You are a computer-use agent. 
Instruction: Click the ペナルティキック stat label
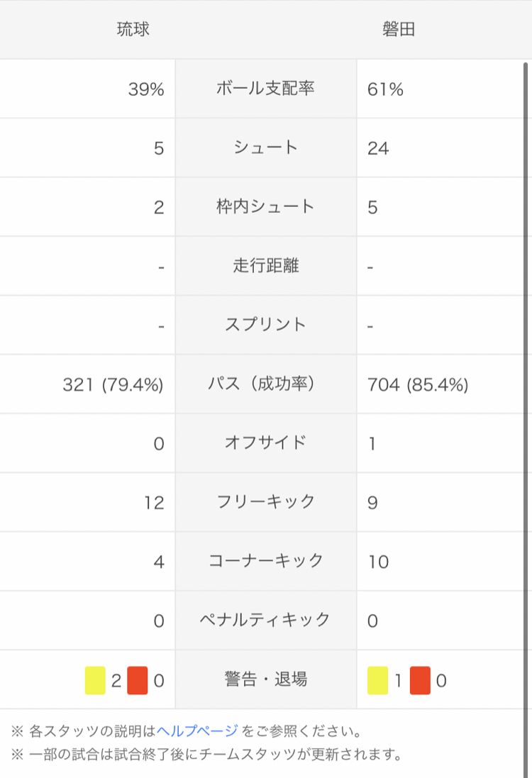(265, 621)
